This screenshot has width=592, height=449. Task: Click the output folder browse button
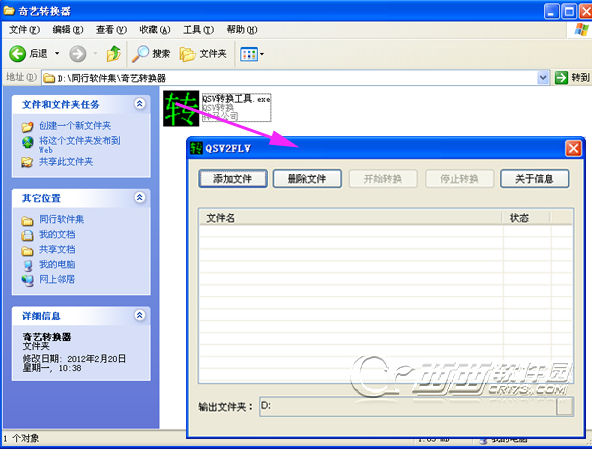(564, 407)
